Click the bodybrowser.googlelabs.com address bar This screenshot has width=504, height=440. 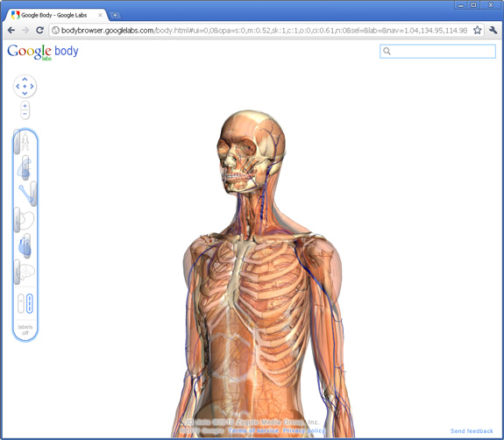(x=264, y=30)
